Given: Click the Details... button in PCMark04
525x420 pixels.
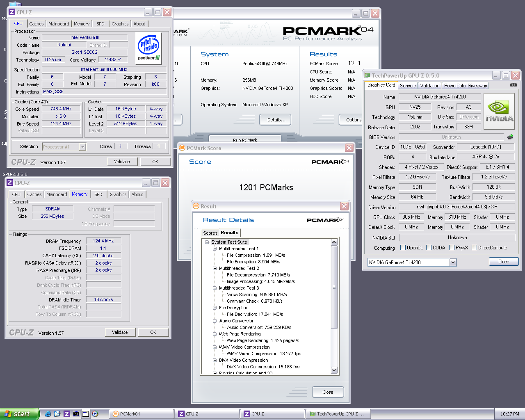Looking at the screenshot, I should coord(276,120).
